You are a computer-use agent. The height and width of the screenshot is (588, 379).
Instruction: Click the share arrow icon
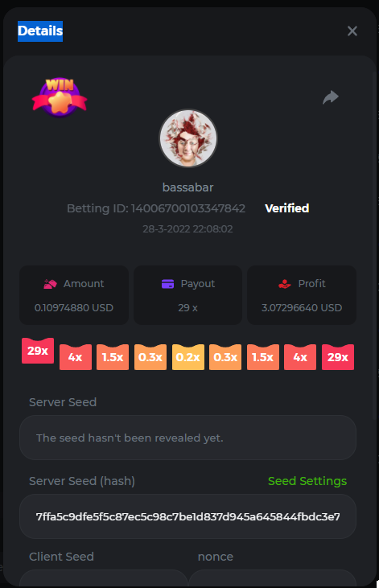point(331,97)
